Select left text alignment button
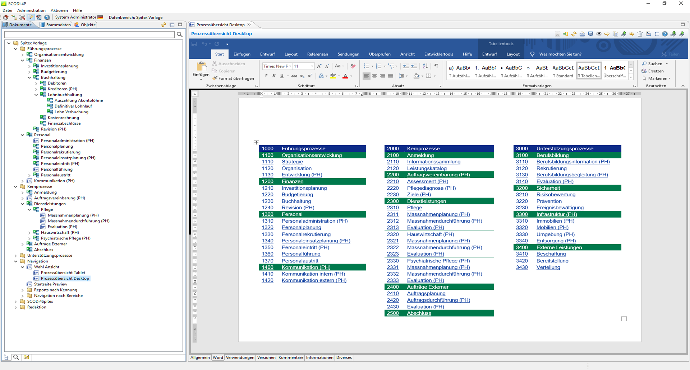This screenshot has height=370, width=690. pos(366,76)
